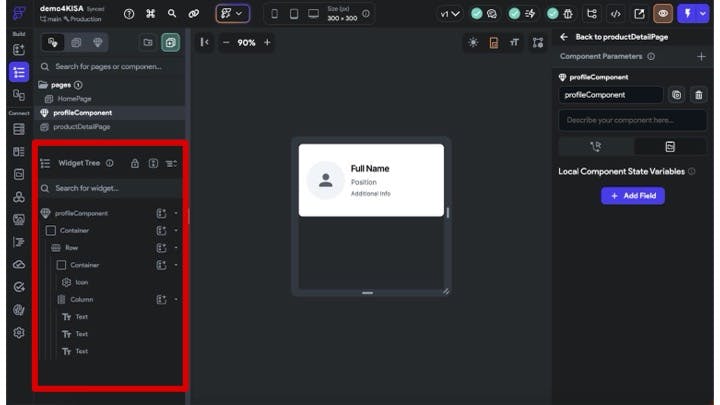This screenshot has height=405, width=720.
Task: Select the pages and components tab
Action: [53, 42]
